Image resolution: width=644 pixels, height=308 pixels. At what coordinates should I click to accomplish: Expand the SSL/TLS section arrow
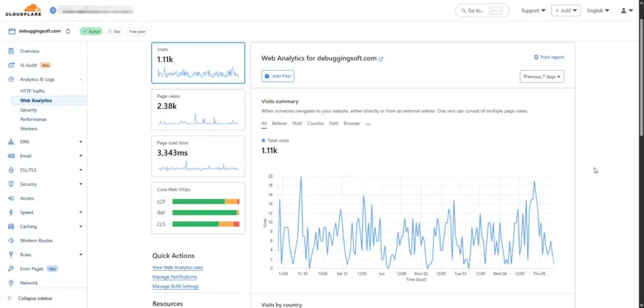click(80, 170)
